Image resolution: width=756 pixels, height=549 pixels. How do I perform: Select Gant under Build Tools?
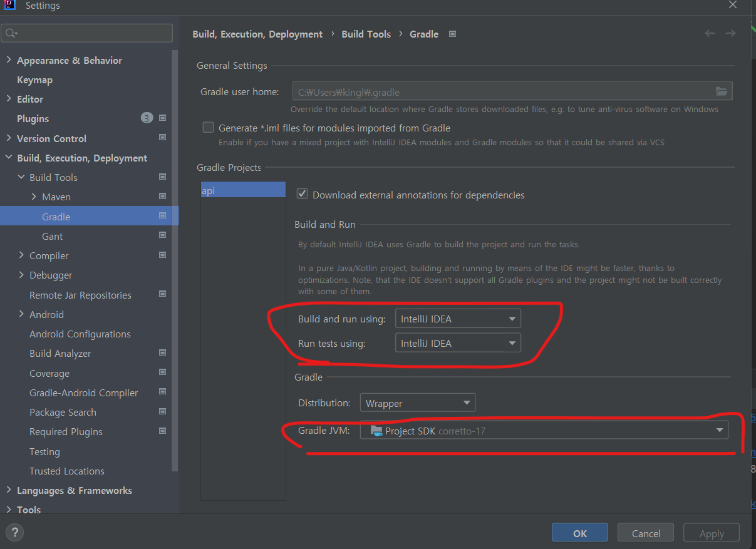[52, 236]
